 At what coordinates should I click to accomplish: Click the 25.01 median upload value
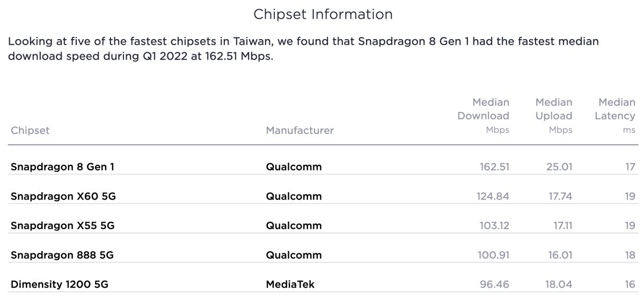(x=558, y=167)
